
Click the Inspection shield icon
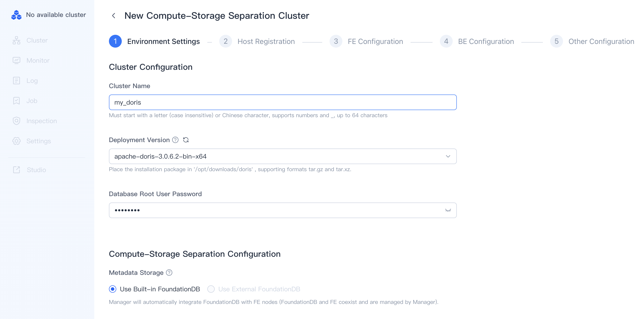click(16, 121)
